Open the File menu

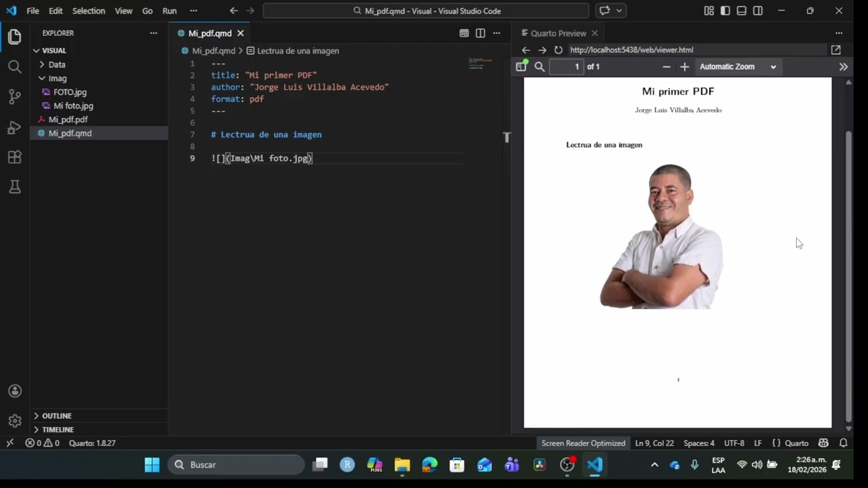tap(33, 11)
